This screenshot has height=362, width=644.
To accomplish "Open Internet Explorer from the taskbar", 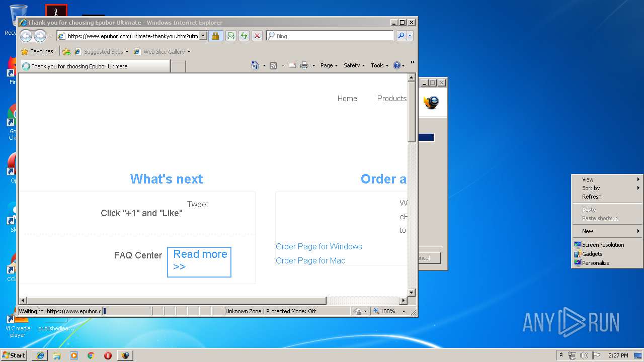I will pos(40,355).
